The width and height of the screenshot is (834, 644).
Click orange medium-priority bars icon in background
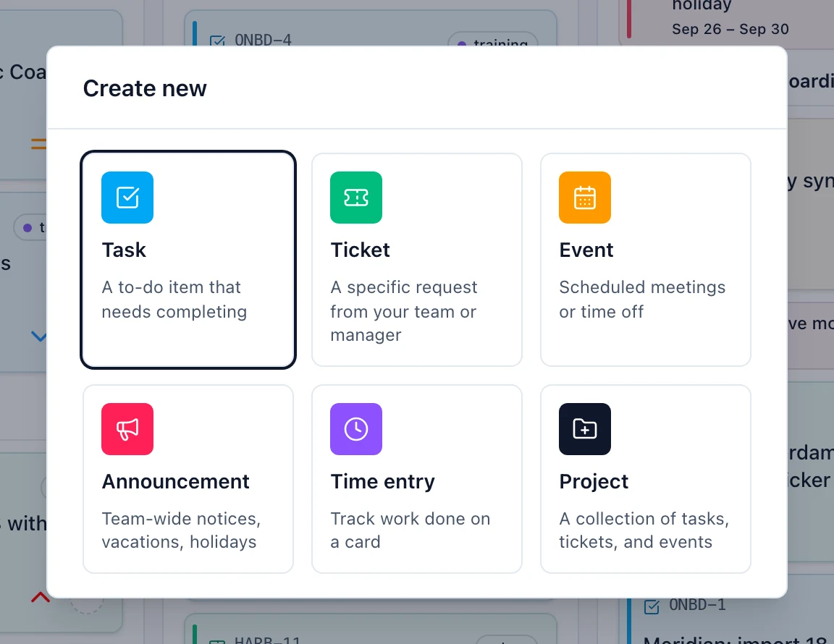(39, 143)
